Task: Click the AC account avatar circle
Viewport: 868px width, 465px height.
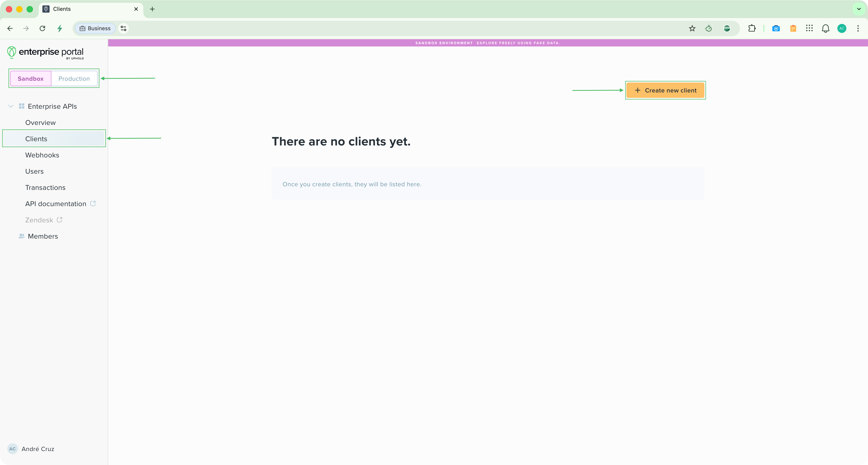Action: pos(842,28)
